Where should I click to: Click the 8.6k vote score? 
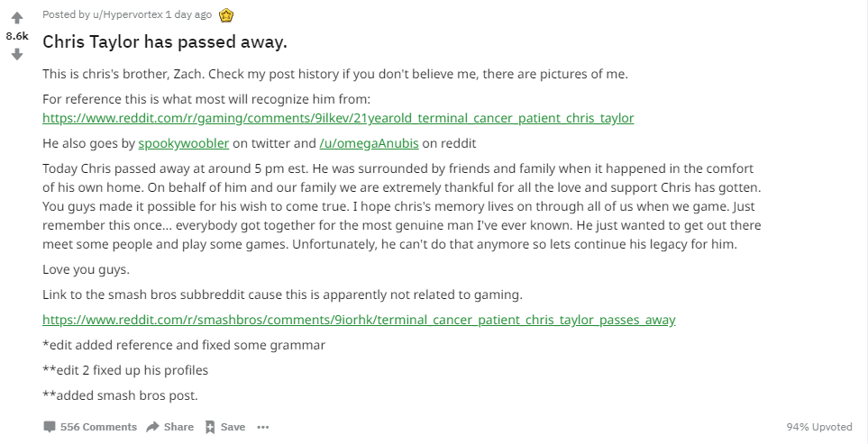click(16, 36)
